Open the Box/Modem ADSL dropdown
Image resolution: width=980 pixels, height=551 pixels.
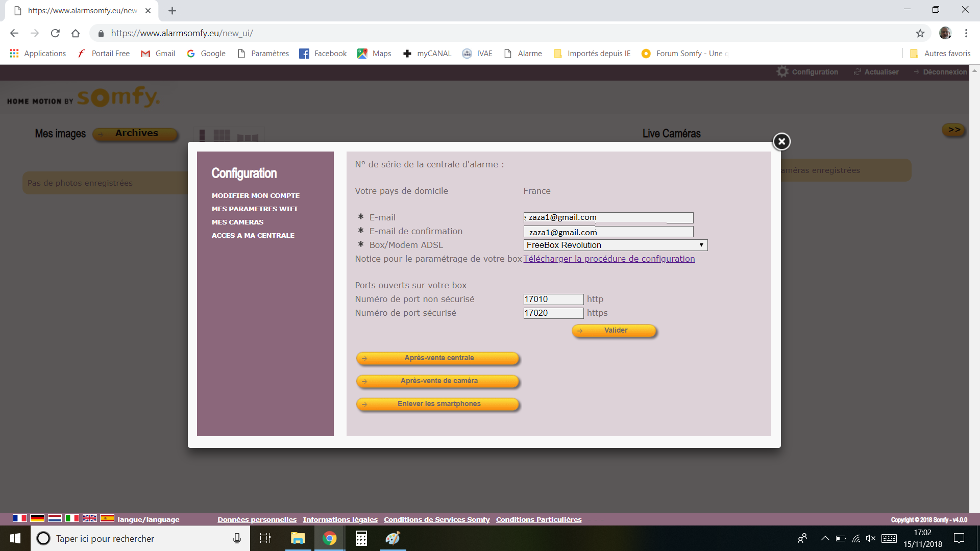point(615,245)
